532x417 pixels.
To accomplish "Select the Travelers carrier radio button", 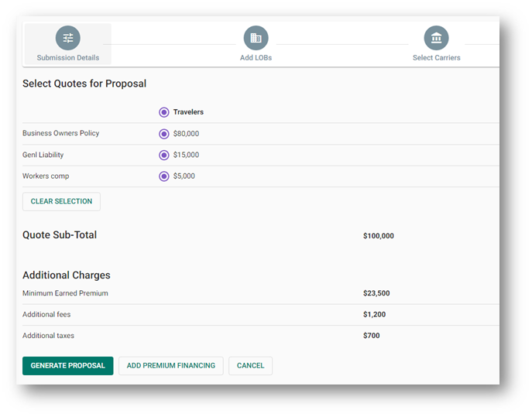I will (164, 112).
